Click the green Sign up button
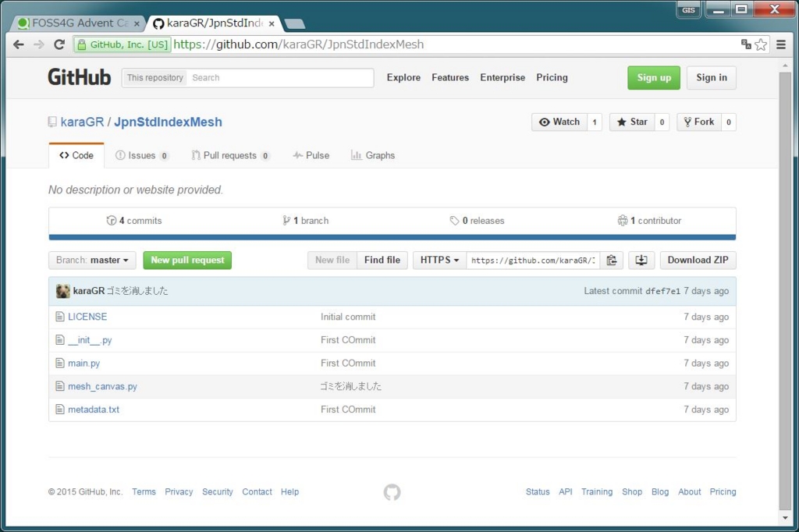The image size is (799, 532). coord(654,78)
